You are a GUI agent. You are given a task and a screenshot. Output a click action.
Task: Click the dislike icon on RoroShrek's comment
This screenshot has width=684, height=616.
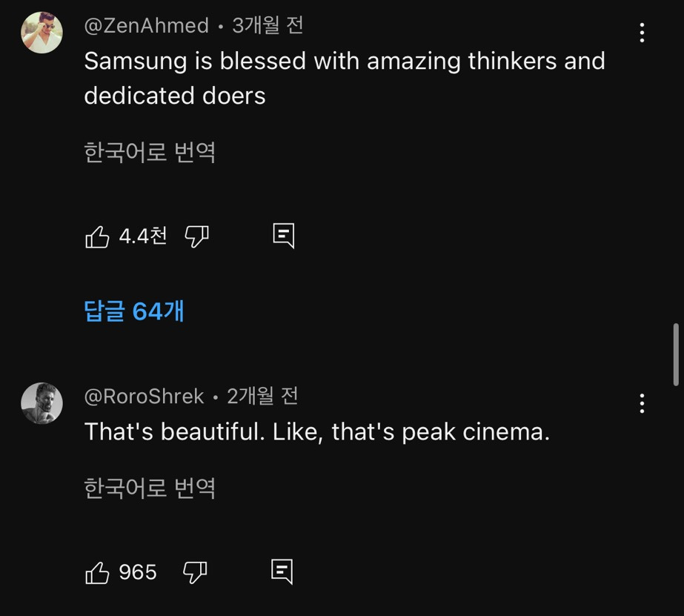[195, 571]
